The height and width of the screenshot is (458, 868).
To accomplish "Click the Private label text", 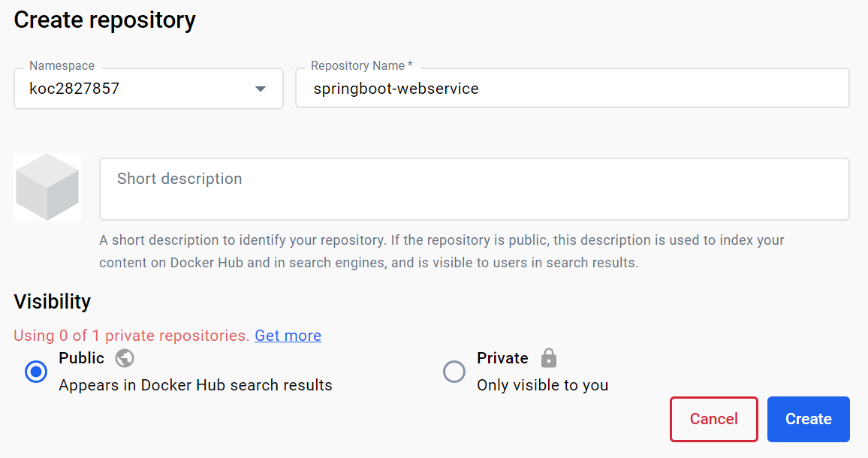I will pyautogui.click(x=502, y=358).
